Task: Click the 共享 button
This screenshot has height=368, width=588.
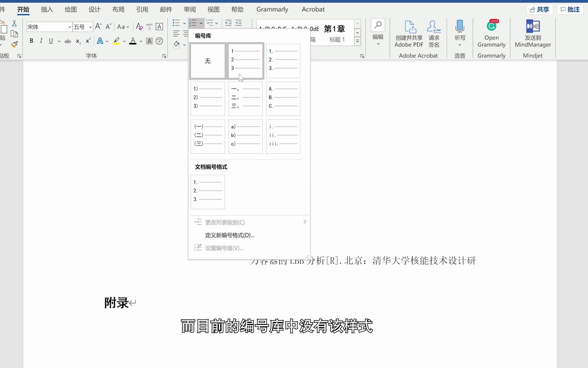Action: coord(540,10)
